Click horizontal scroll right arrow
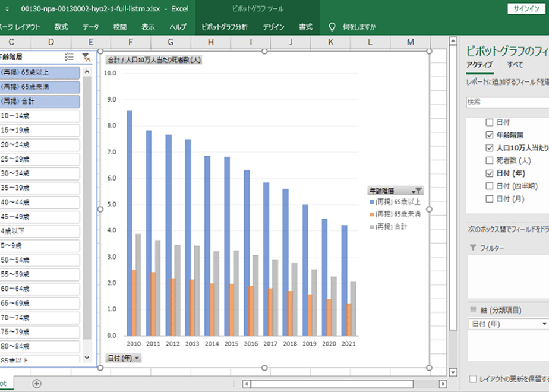The width and height of the screenshot is (549, 392). click(x=443, y=384)
